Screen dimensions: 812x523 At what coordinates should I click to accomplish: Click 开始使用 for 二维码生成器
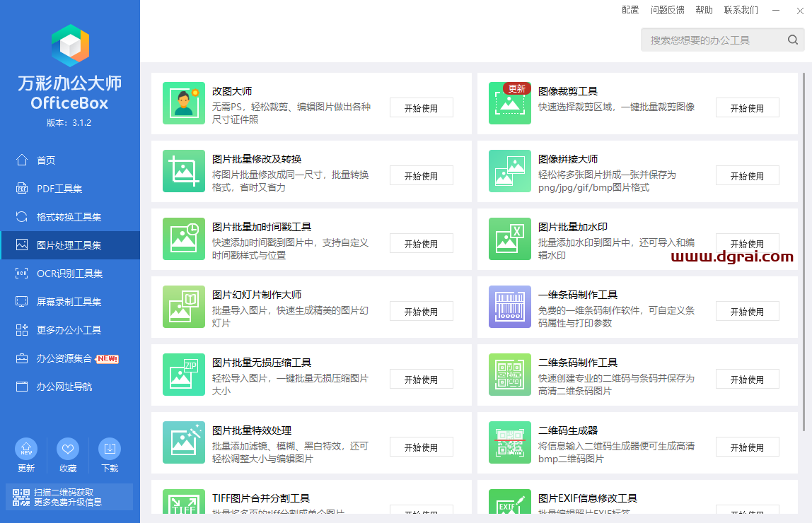(747, 447)
